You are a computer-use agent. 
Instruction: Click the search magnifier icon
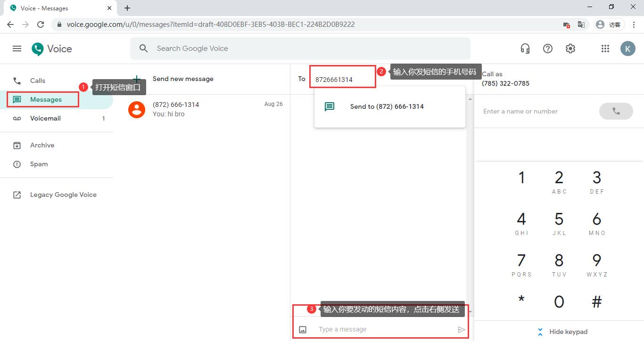pos(144,49)
